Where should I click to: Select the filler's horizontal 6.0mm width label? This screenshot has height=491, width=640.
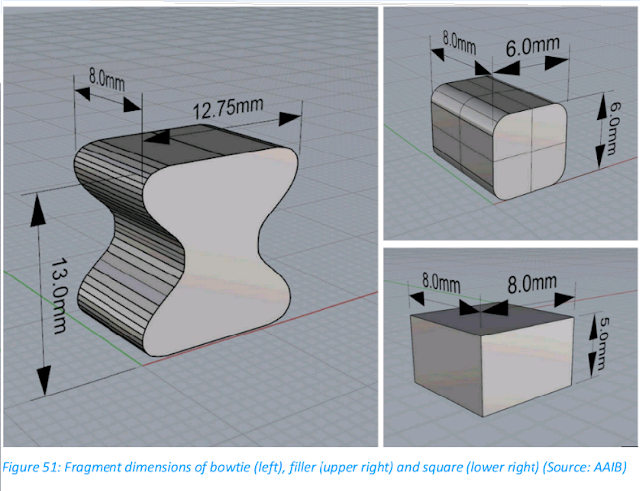[533, 46]
